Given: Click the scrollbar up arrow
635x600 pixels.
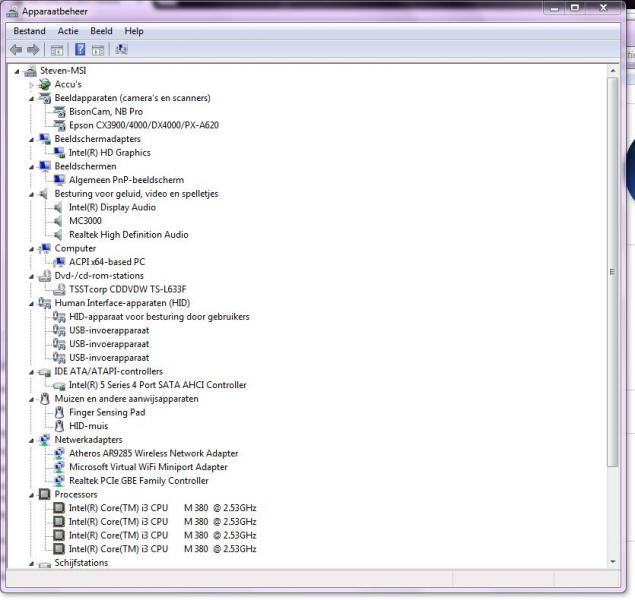Looking at the screenshot, I should click(x=613, y=71).
